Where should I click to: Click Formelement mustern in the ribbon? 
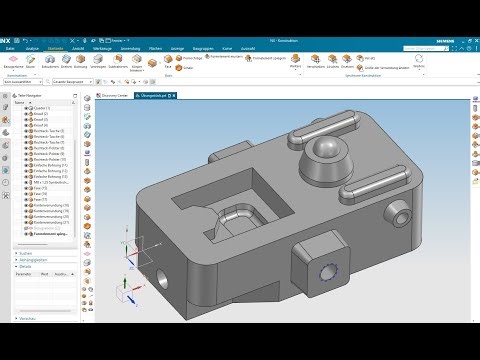tap(224, 57)
